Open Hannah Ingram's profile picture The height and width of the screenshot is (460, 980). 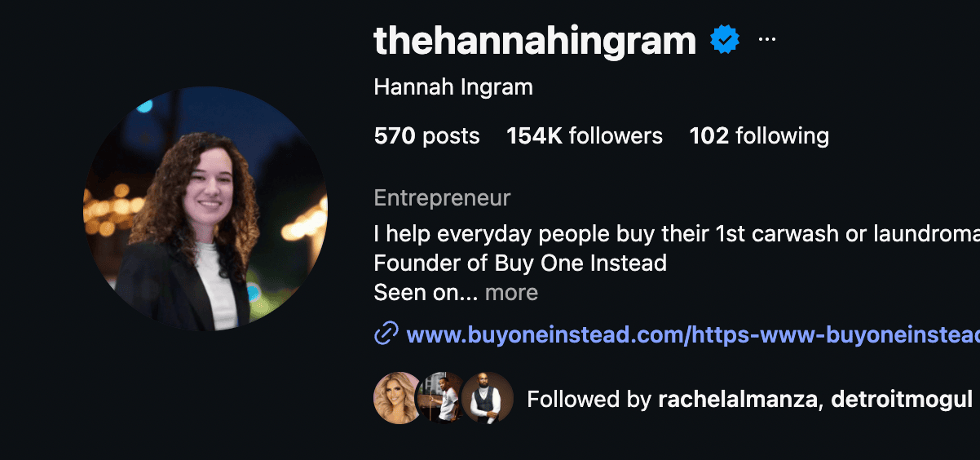click(205, 208)
